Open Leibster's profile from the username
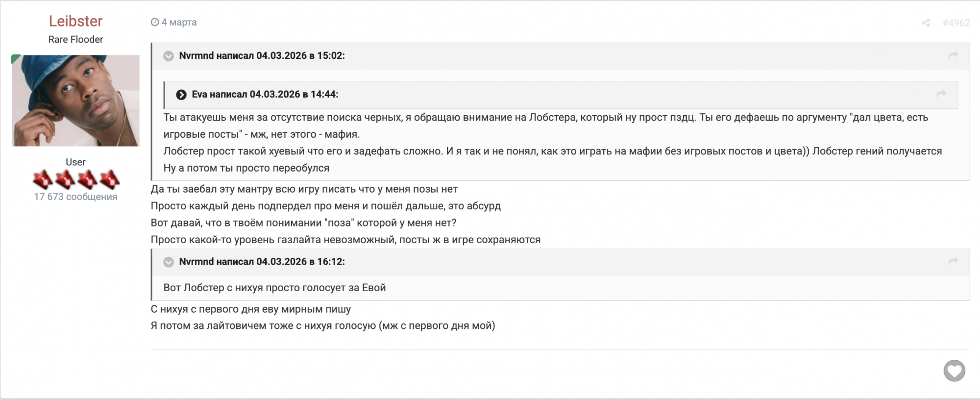This screenshot has width=980, height=400. coord(75,21)
